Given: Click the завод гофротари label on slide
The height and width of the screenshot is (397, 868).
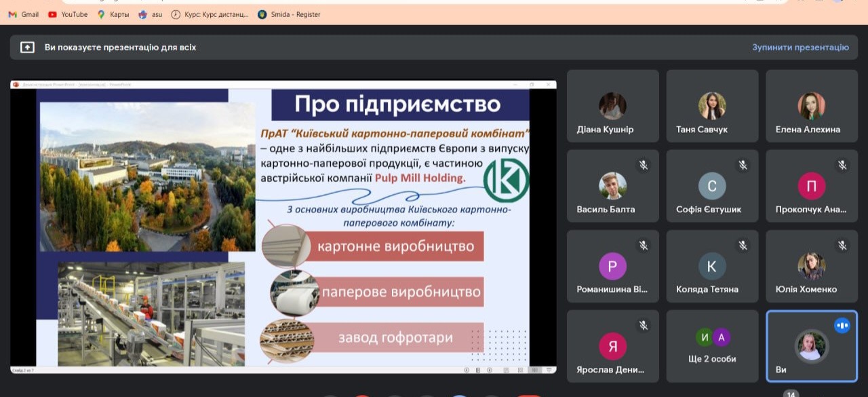Looking at the screenshot, I should (396, 337).
